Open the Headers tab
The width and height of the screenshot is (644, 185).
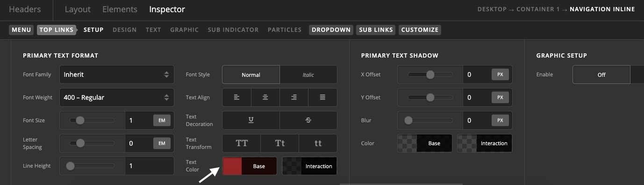click(x=25, y=9)
